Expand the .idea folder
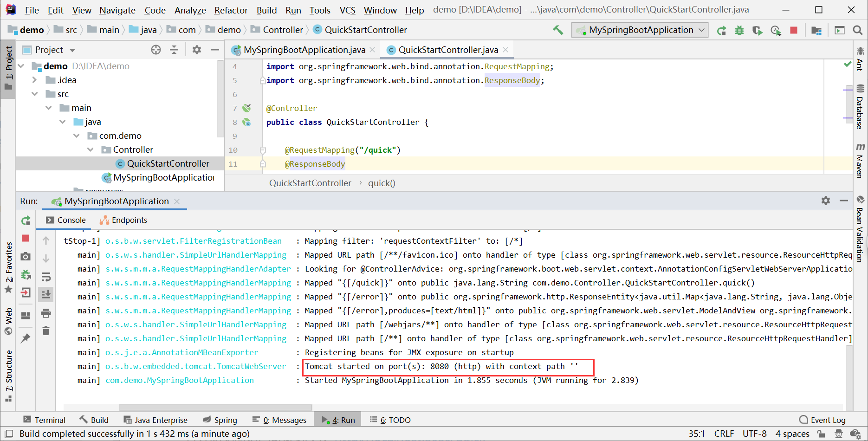The image size is (868, 441). (x=35, y=80)
